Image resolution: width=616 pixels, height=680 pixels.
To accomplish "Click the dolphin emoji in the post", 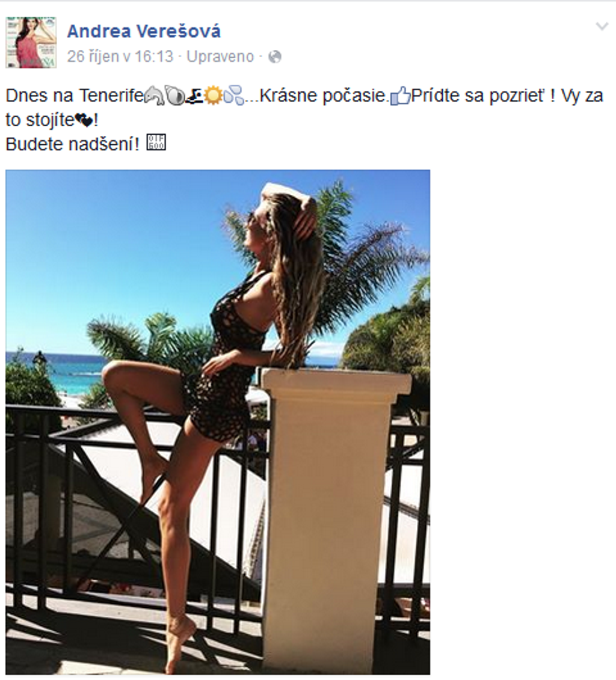I will (x=154, y=96).
